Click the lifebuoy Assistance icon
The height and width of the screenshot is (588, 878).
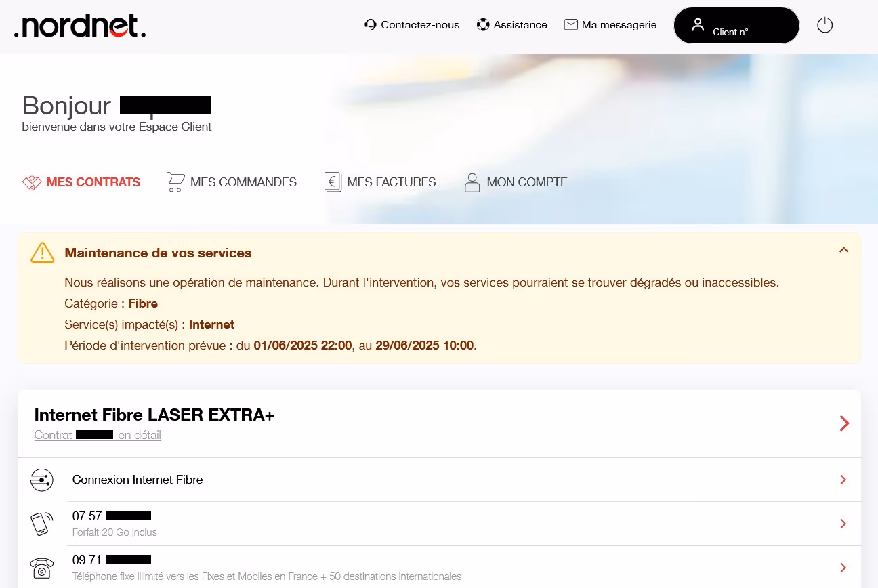point(483,25)
